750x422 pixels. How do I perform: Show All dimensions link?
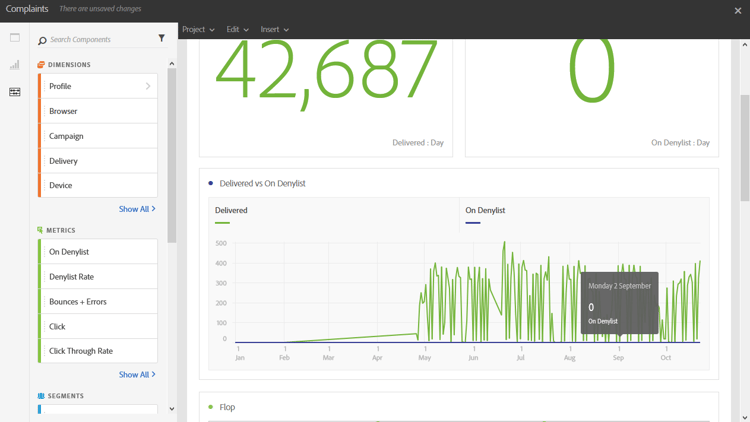click(x=137, y=209)
